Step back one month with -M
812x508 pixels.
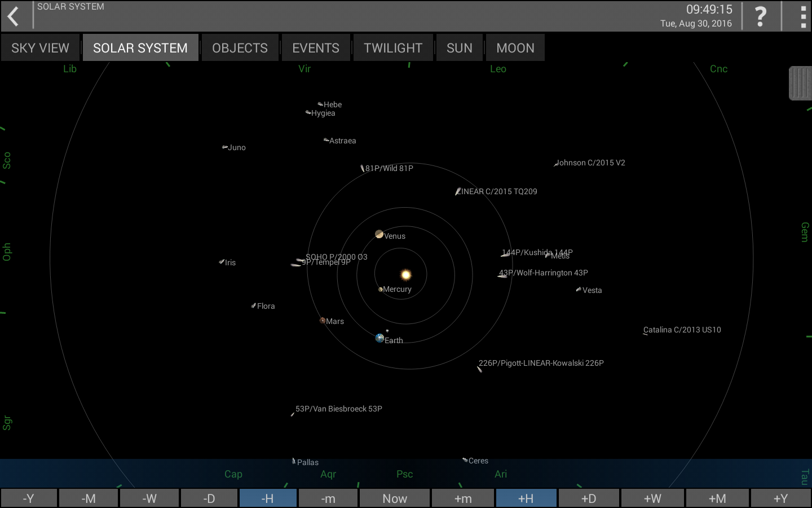89,498
